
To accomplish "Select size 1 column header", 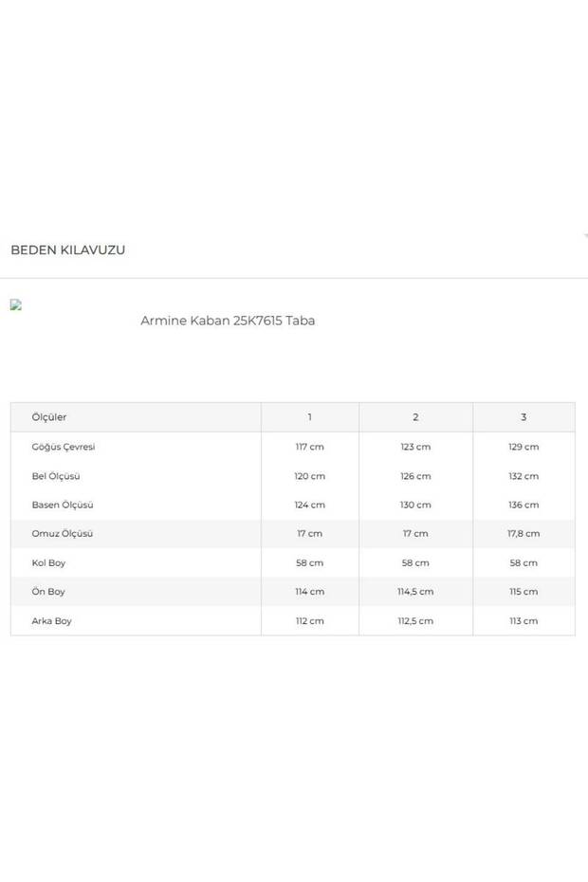I will [309, 417].
